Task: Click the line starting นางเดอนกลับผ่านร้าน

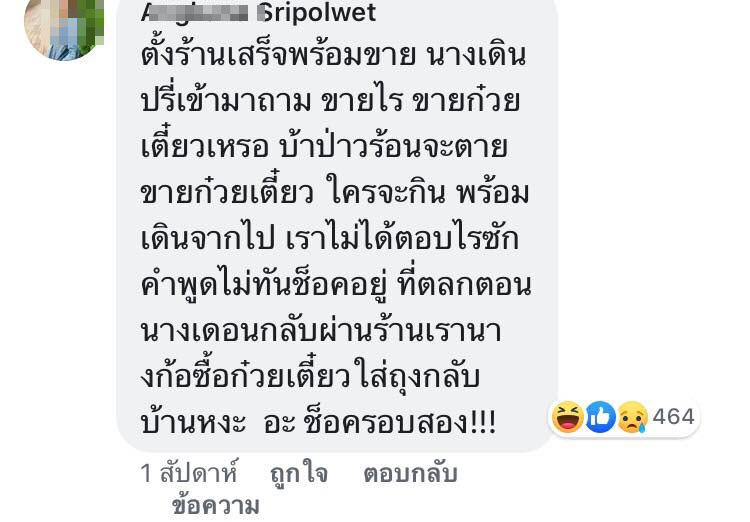Action: 321,330
